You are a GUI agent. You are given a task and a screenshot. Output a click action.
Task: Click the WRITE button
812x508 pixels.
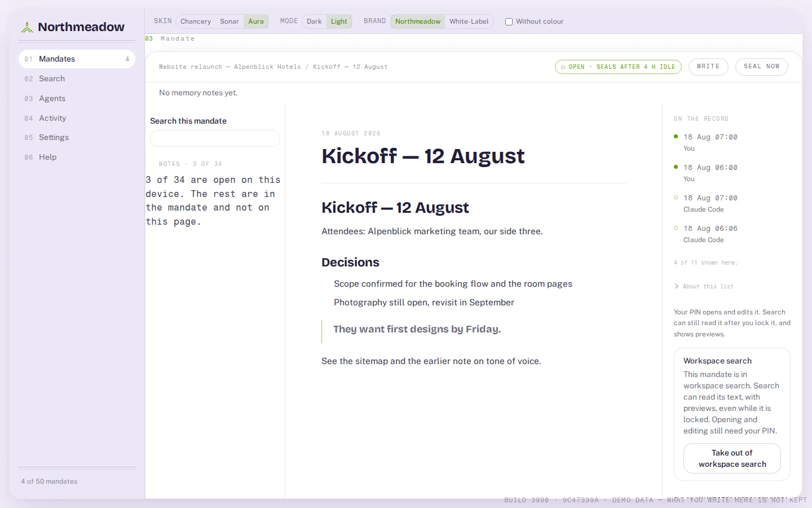point(708,67)
